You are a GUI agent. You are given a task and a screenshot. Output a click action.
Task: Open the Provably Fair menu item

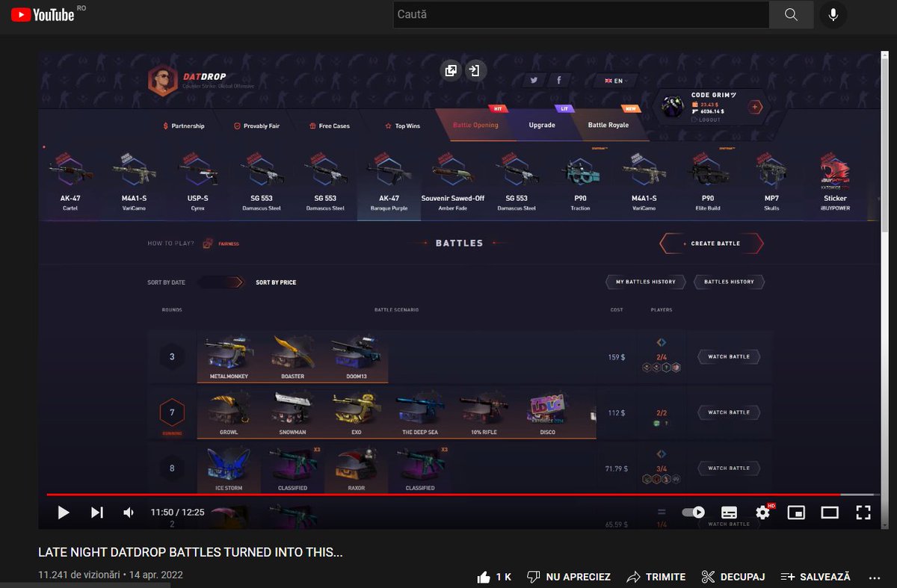pos(256,126)
